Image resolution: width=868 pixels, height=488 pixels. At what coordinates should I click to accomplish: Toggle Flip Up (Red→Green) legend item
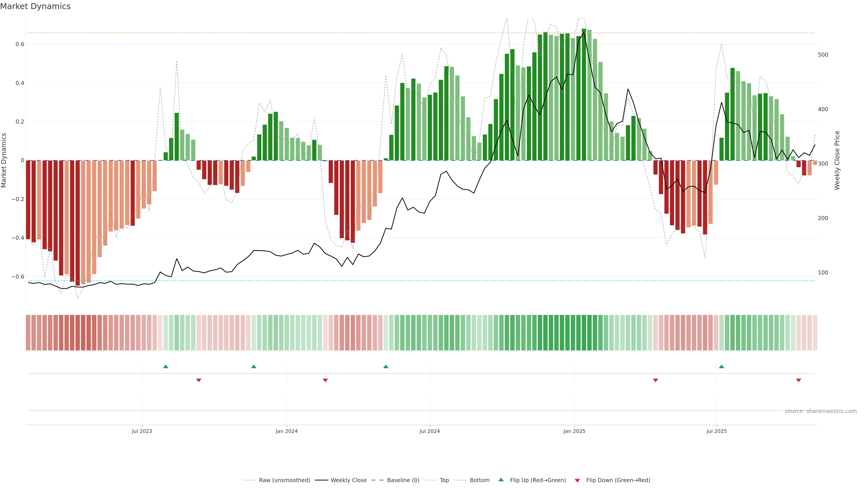[x=538, y=480]
